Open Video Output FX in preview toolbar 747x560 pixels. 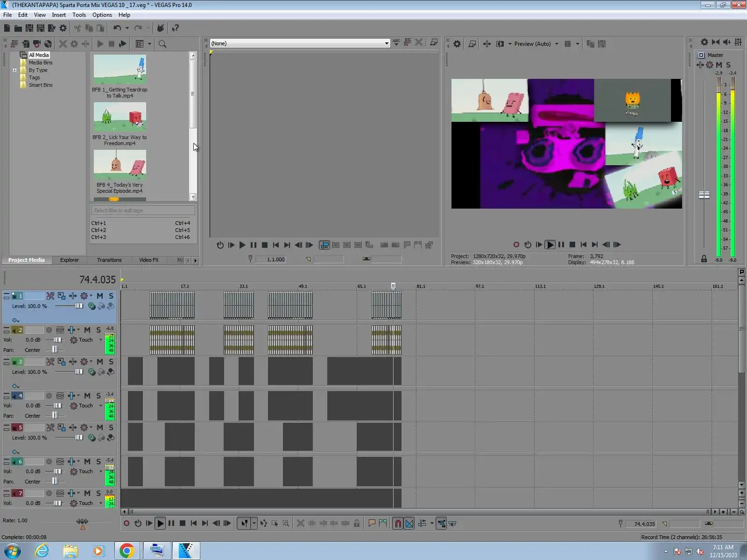pos(486,44)
